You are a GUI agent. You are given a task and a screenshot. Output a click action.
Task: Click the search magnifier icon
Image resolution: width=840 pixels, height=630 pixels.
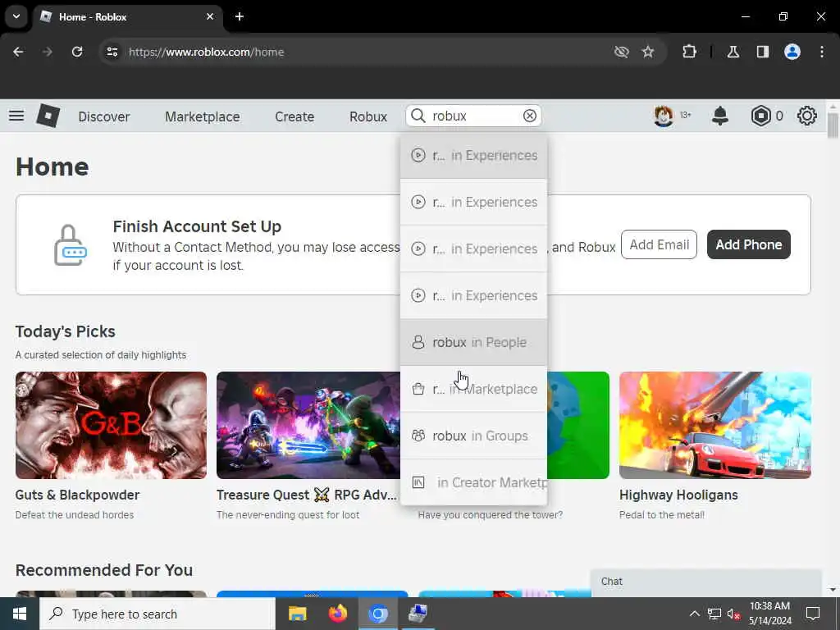click(418, 116)
